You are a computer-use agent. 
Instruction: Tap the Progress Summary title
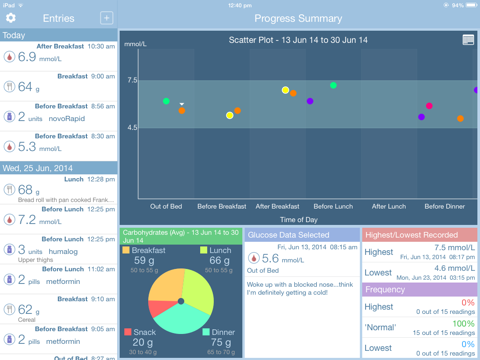298,18
